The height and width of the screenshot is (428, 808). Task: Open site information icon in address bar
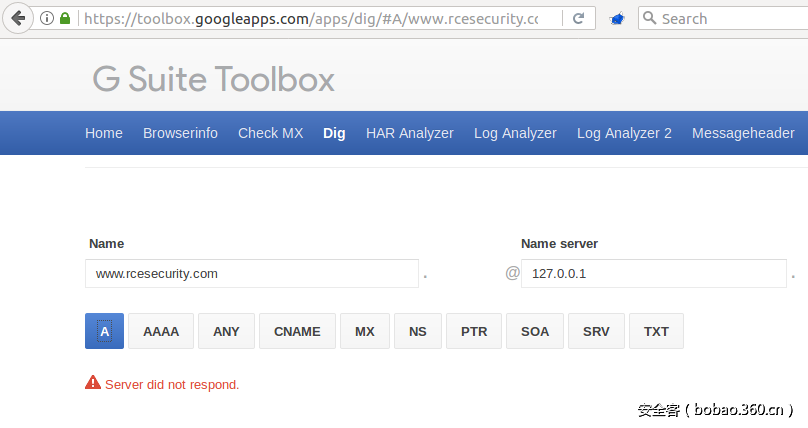[47, 19]
